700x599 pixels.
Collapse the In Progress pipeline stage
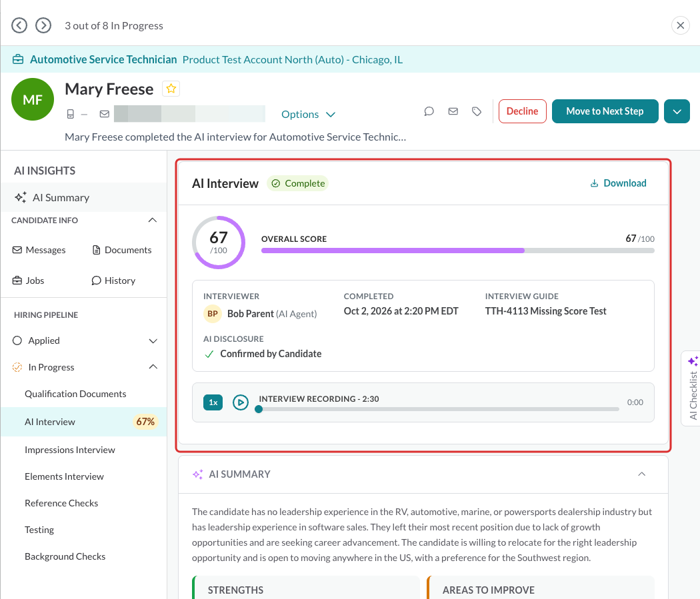pyautogui.click(x=153, y=367)
